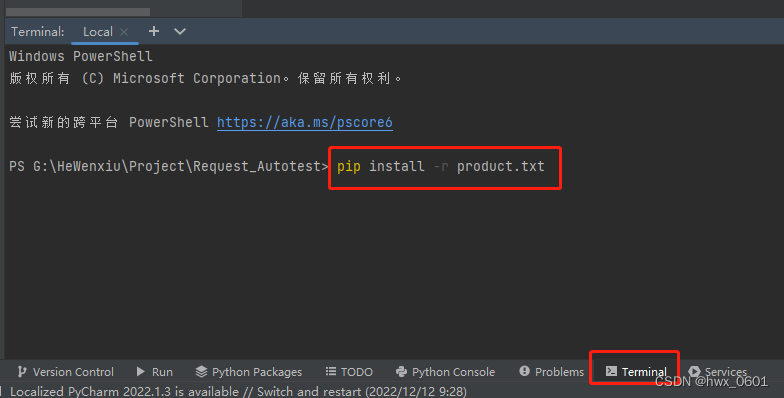Open the TODO tool window
This screenshot has width=784, height=398.
coord(349,372)
